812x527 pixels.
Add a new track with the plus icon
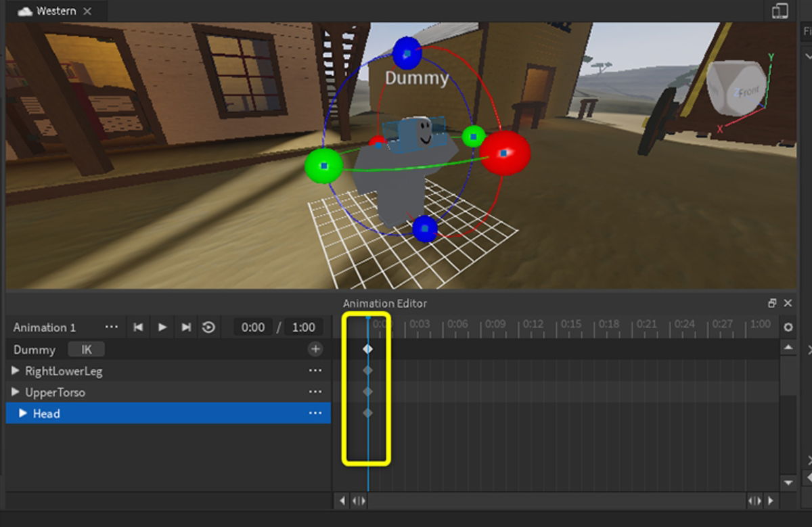tap(315, 349)
